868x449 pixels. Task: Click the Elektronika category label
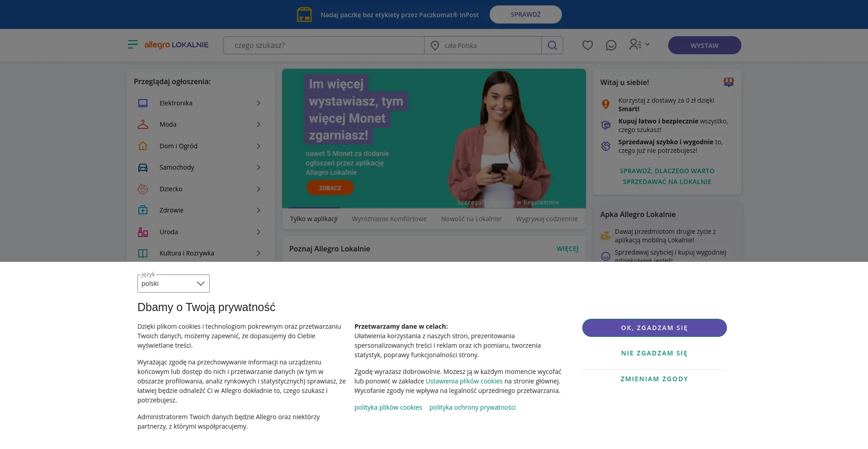pyautogui.click(x=176, y=103)
